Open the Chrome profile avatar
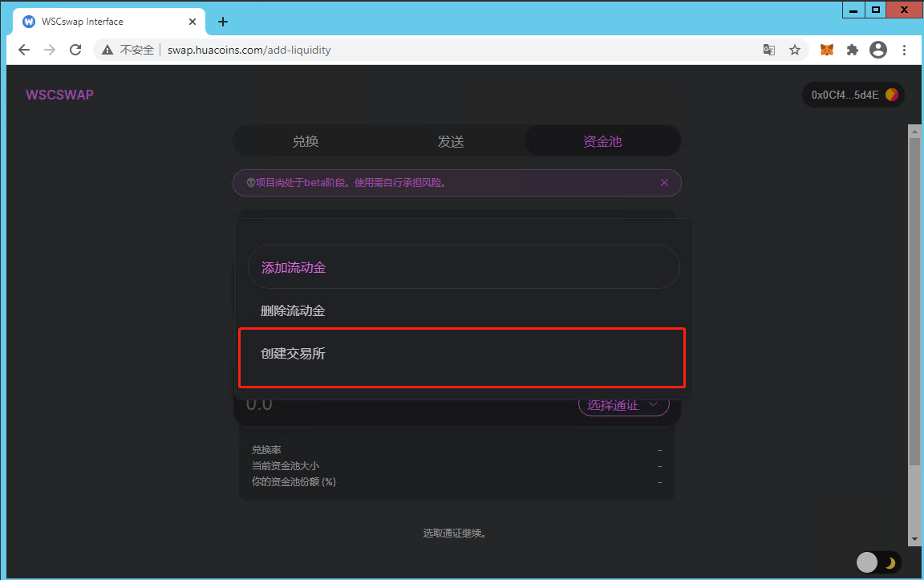The width and height of the screenshot is (924, 580). (878, 50)
